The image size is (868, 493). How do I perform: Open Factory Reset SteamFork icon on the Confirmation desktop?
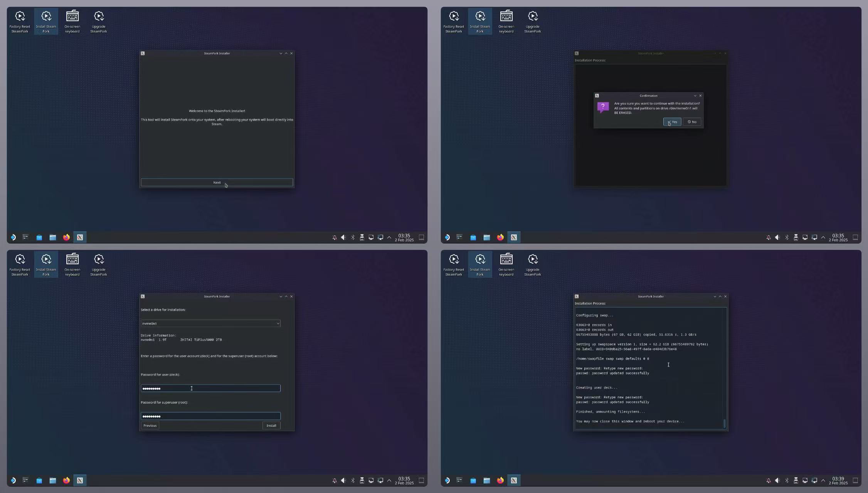(x=454, y=22)
